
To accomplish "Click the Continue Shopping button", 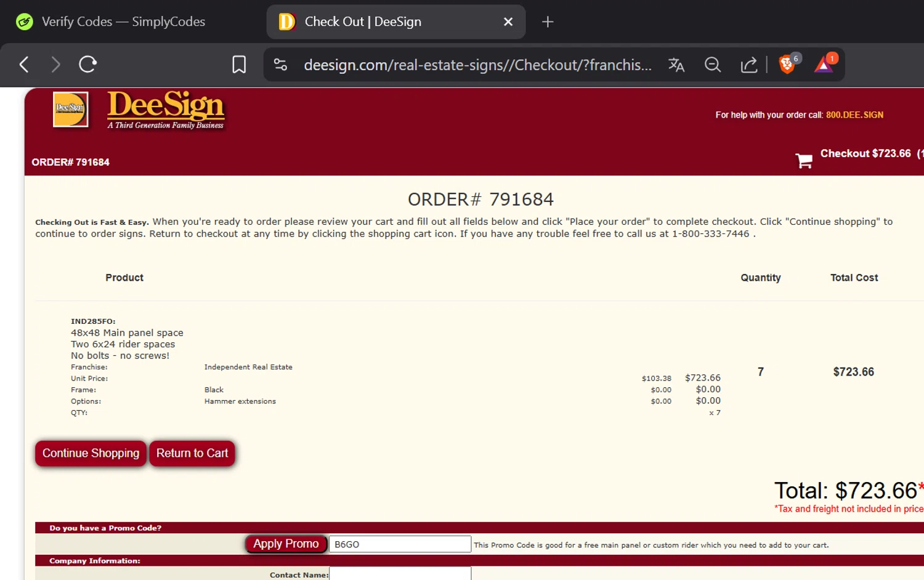I will 91,453.
